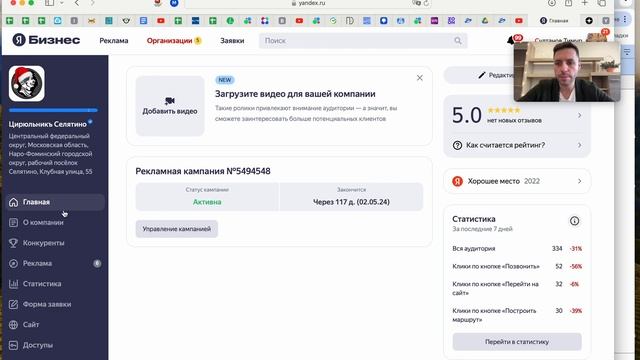The height and width of the screenshot is (360, 640).
Task: Click the search magnifier icon
Action: click(458, 40)
